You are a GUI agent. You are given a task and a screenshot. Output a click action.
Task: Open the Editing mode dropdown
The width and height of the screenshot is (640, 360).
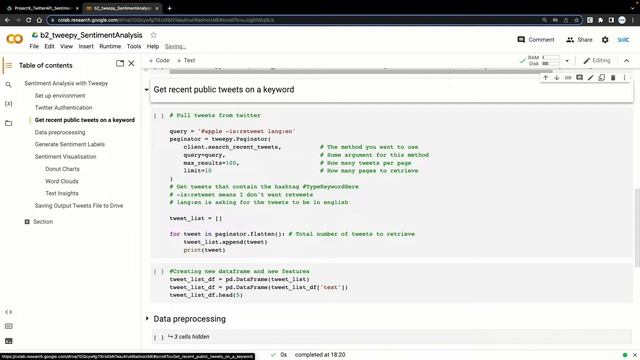pyautogui.click(x=597, y=60)
